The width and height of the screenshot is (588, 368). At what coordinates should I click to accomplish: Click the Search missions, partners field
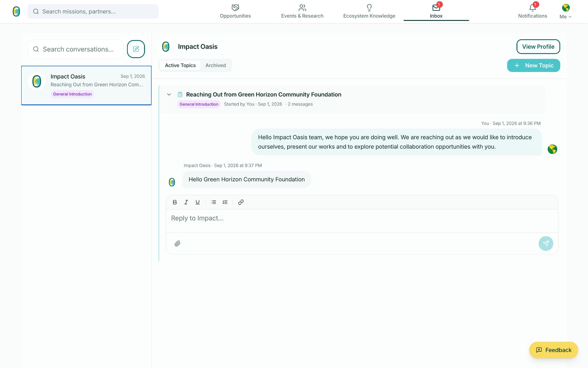tap(93, 11)
